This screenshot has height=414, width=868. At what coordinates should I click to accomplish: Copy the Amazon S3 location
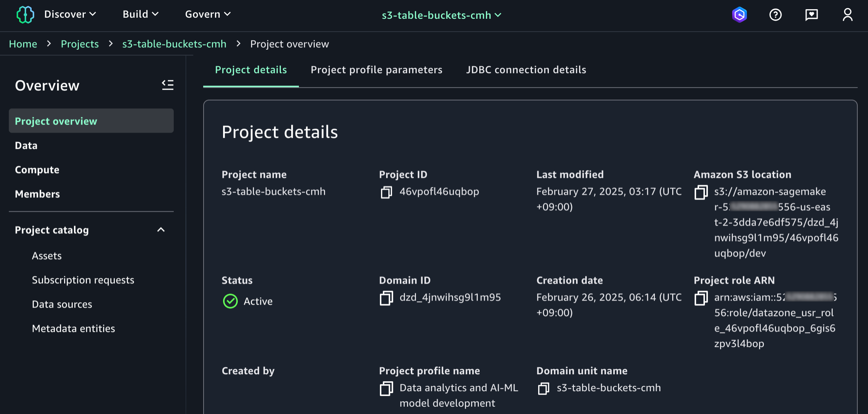click(x=701, y=192)
